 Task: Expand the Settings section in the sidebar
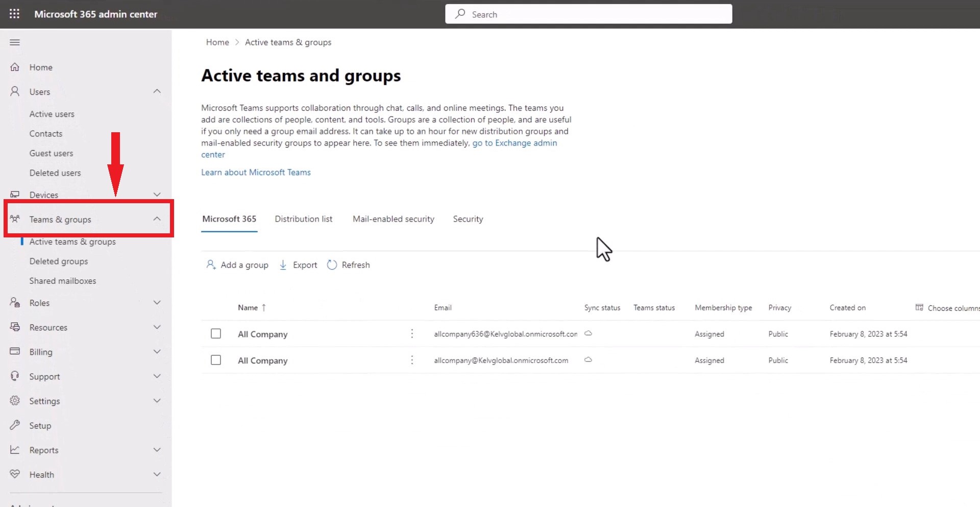157,401
